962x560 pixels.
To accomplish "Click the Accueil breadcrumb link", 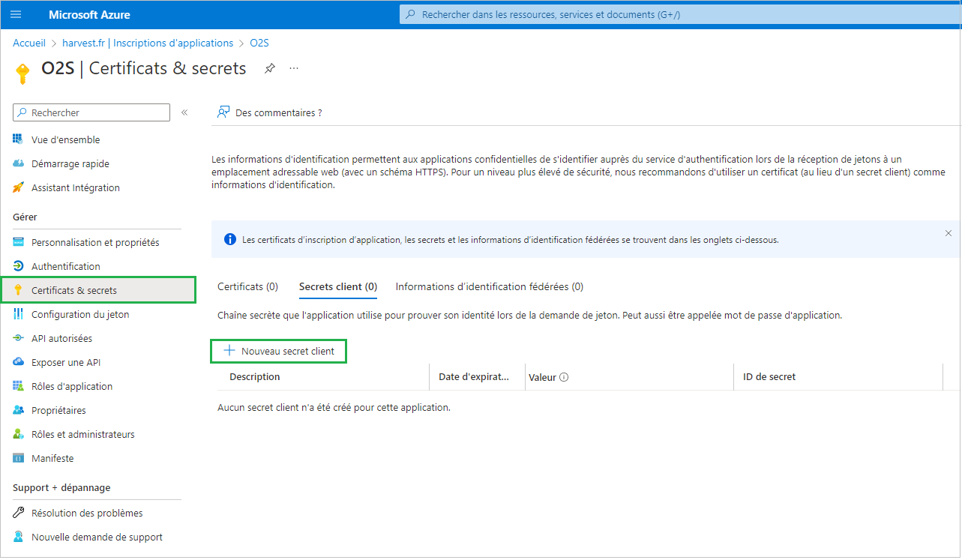I will [x=29, y=43].
